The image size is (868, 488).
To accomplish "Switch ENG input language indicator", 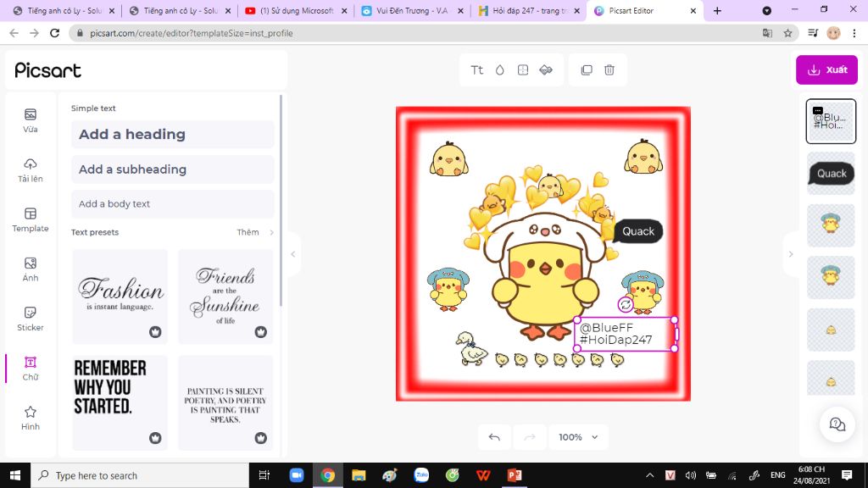I will click(778, 475).
